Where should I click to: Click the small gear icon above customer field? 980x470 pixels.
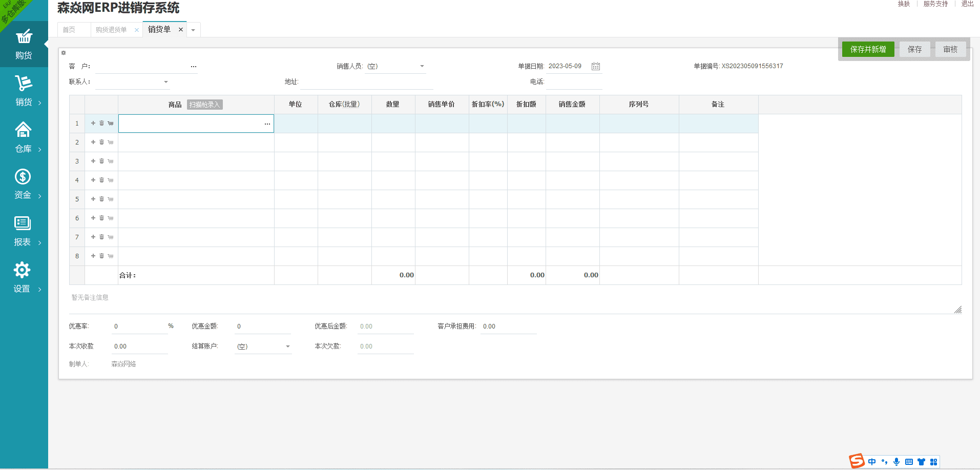pos(64,53)
